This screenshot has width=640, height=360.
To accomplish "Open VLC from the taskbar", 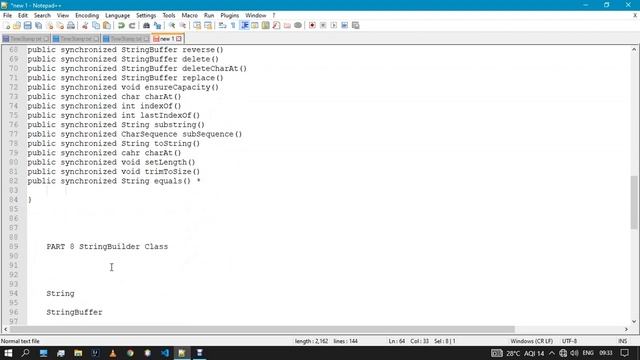I will [x=113, y=353].
